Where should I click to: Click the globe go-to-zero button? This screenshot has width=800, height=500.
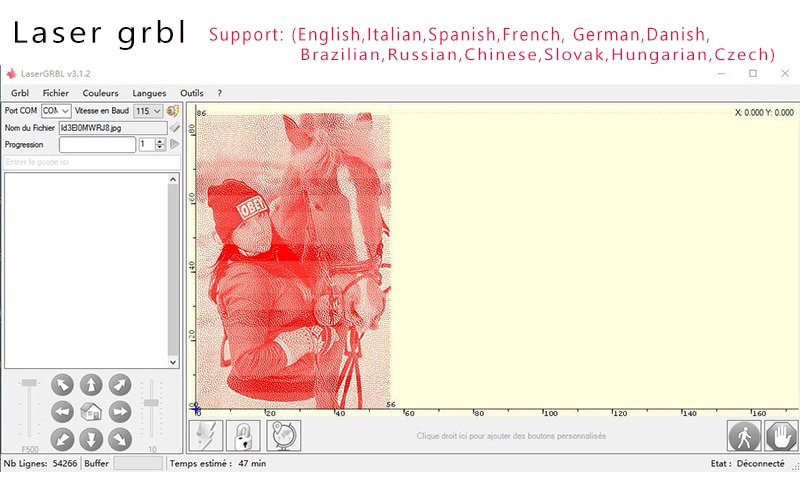pyautogui.click(x=284, y=436)
